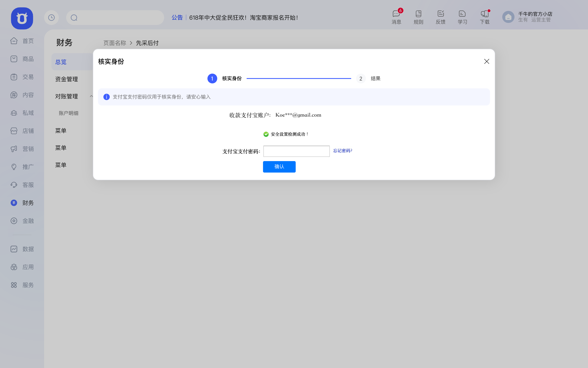Open 营销 marketing in sidebar
The width and height of the screenshot is (588, 368).
click(x=22, y=149)
